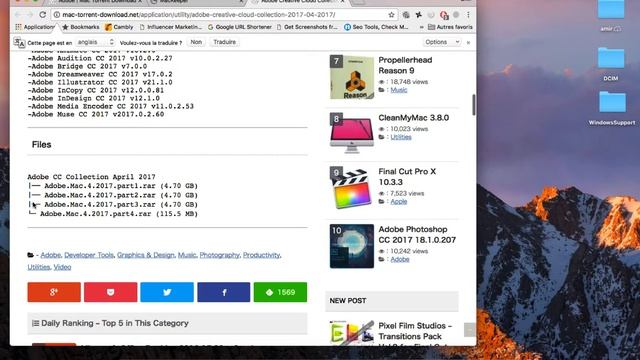Viewport: 640px width, 360px height.
Task: Click the scroll-to-top button at page corner
Action: 469,330
